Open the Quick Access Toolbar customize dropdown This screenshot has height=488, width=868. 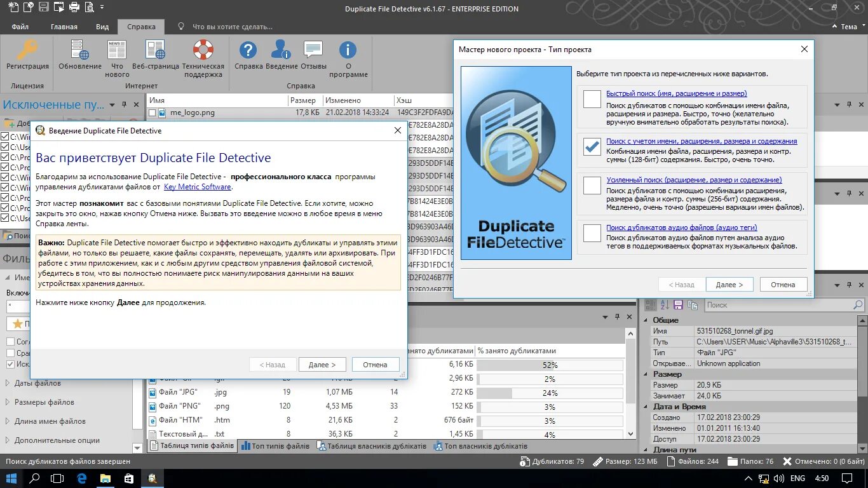click(102, 8)
